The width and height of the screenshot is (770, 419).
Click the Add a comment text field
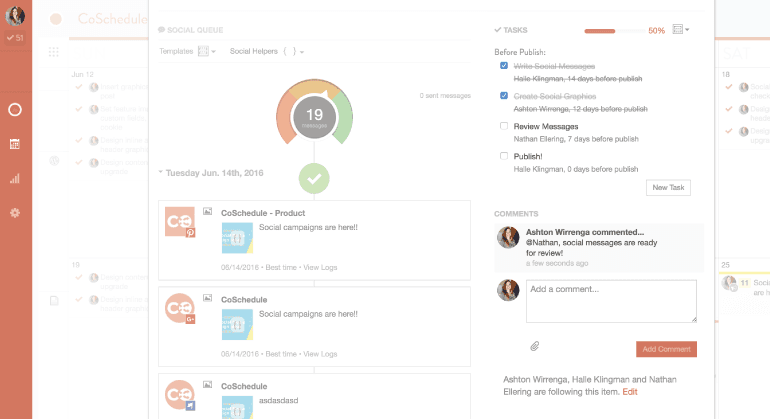point(611,301)
